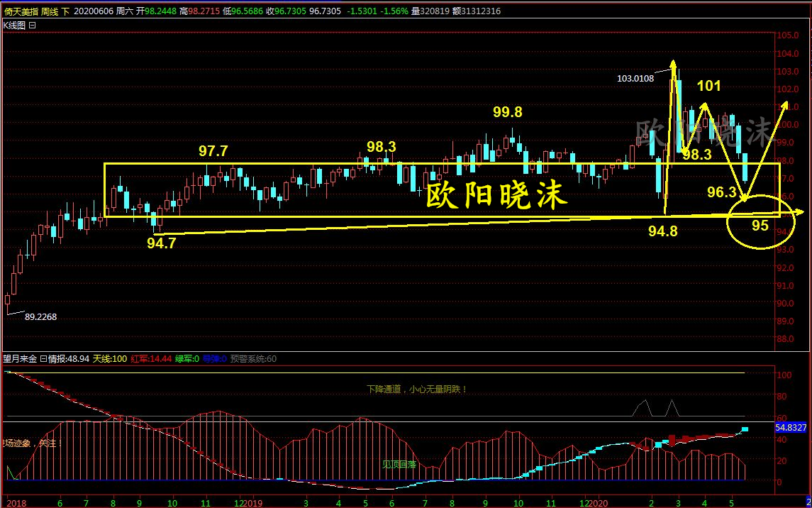Click the 2018 year label on time axis

point(16,503)
